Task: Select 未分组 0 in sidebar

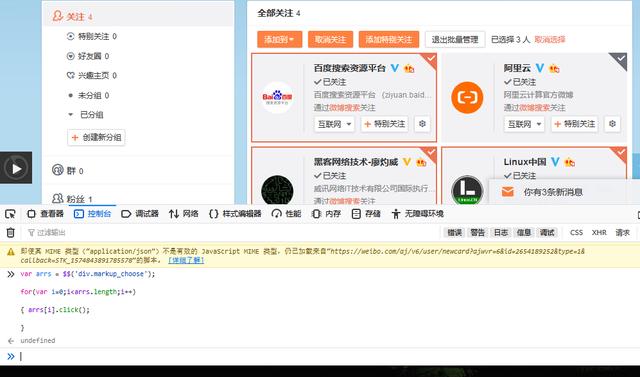Action: pyautogui.click(x=89, y=95)
